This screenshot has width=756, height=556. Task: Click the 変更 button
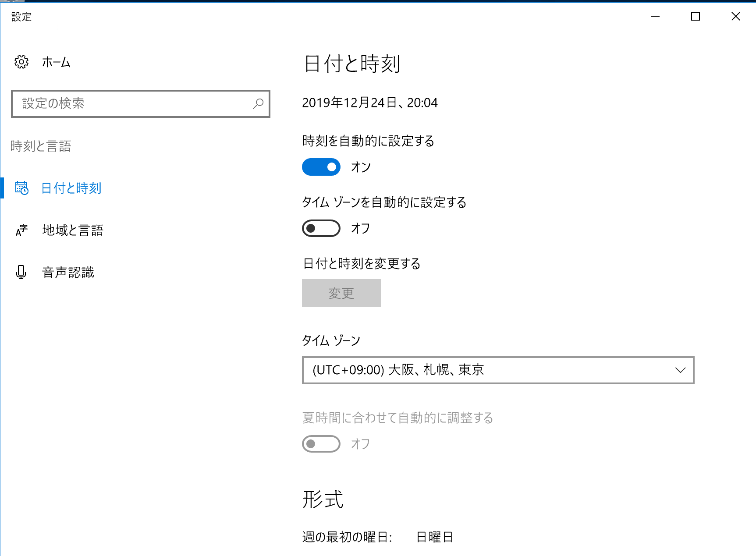(341, 293)
